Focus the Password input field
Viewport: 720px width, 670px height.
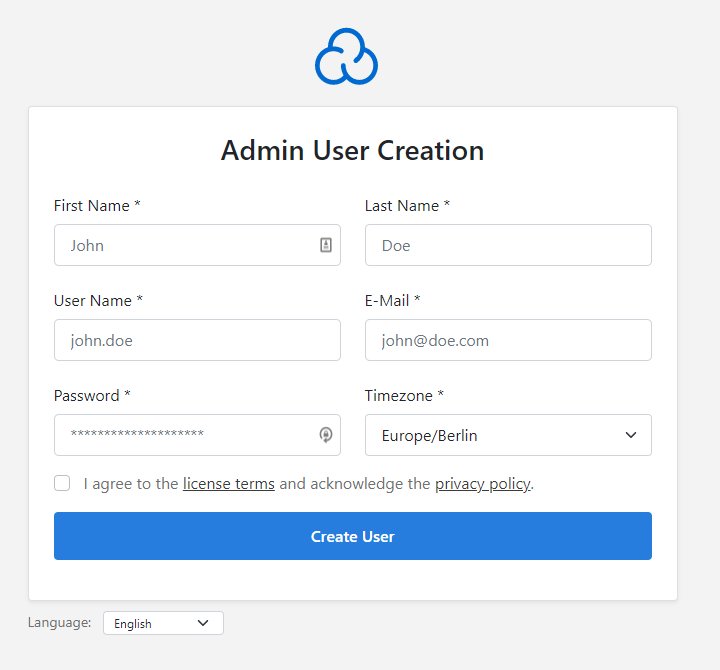197,435
